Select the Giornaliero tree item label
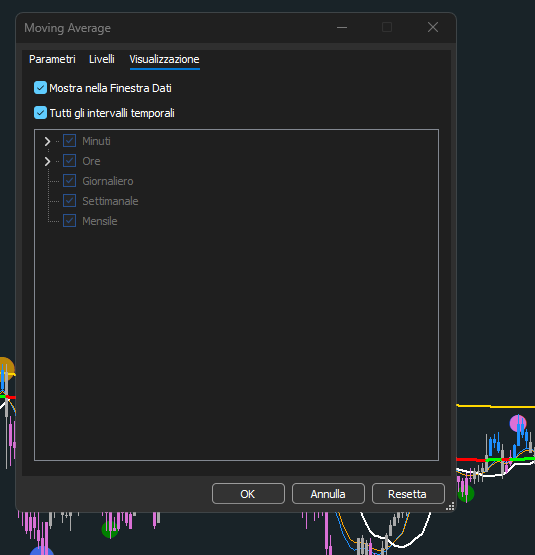Screen dimensions: 535x555 [108, 181]
